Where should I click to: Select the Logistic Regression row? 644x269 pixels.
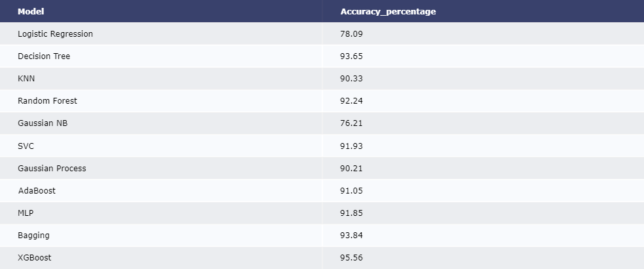pyautogui.click(x=56, y=34)
